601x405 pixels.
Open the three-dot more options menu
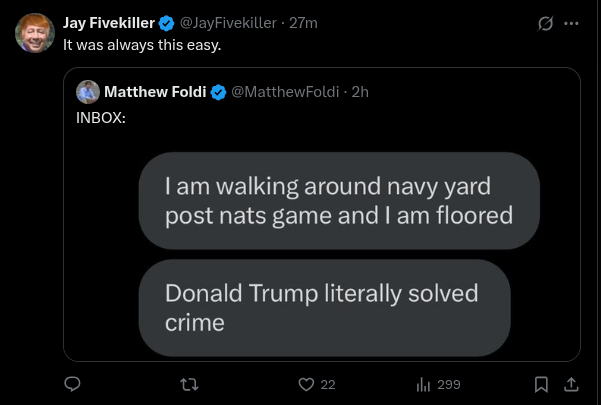click(x=571, y=24)
